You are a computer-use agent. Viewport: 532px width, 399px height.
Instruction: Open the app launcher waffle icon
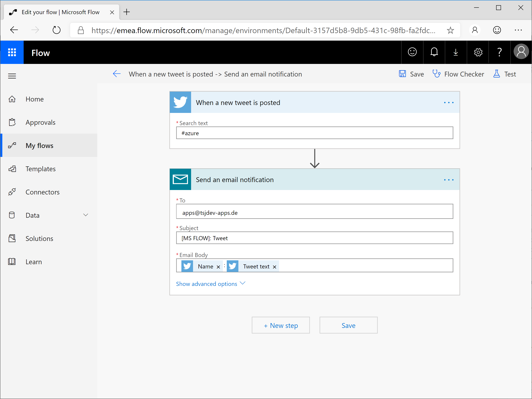point(12,52)
